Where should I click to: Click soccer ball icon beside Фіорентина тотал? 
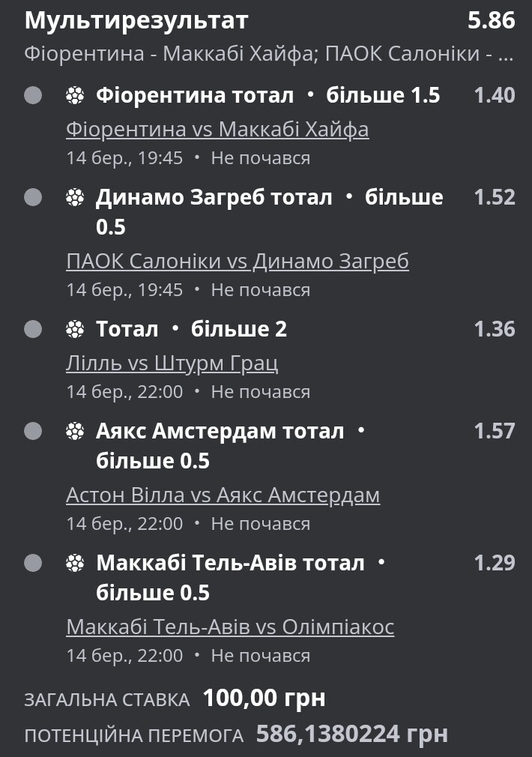(x=75, y=96)
